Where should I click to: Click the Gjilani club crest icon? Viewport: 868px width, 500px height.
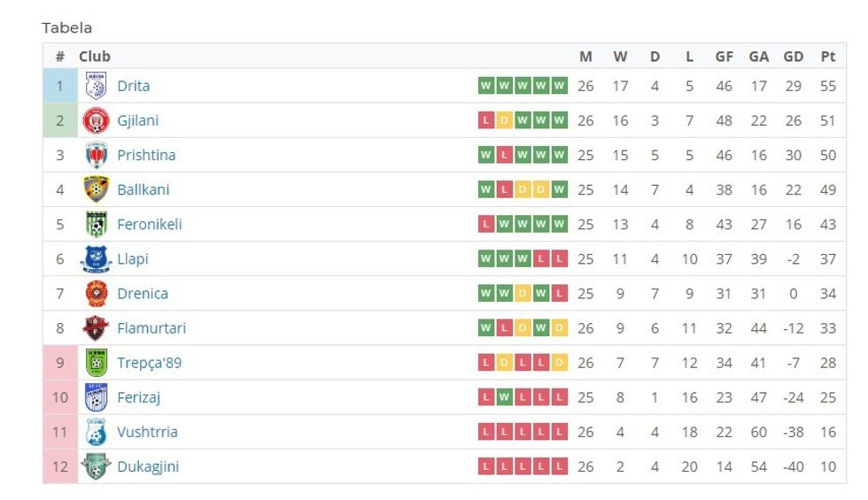(96, 120)
